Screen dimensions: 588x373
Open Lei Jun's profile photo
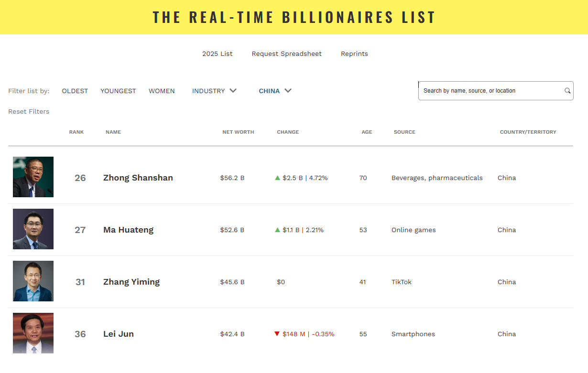click(x=33, y=333)
